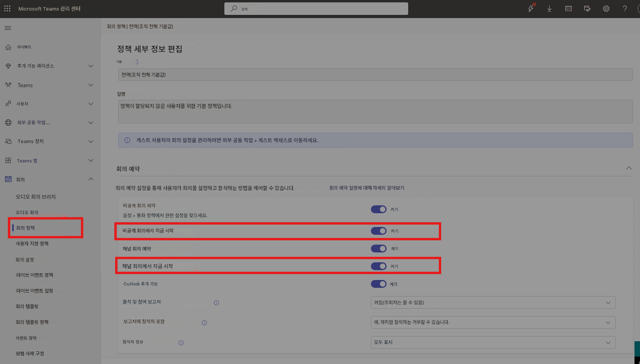The width and height of the screenshot is (640, 364).
Task: Click the 대시보드 home icon
Action: [x=8, y=47]
